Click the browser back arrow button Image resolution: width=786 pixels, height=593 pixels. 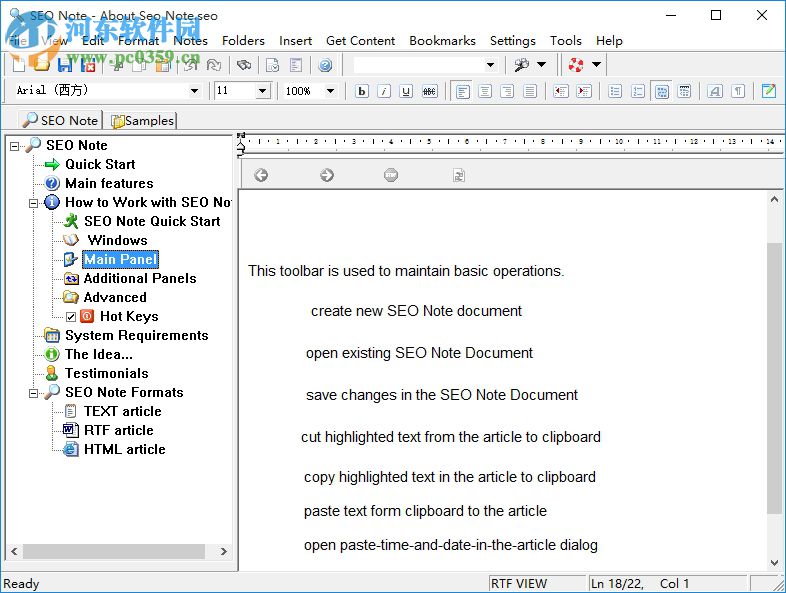tap(261, 175)
